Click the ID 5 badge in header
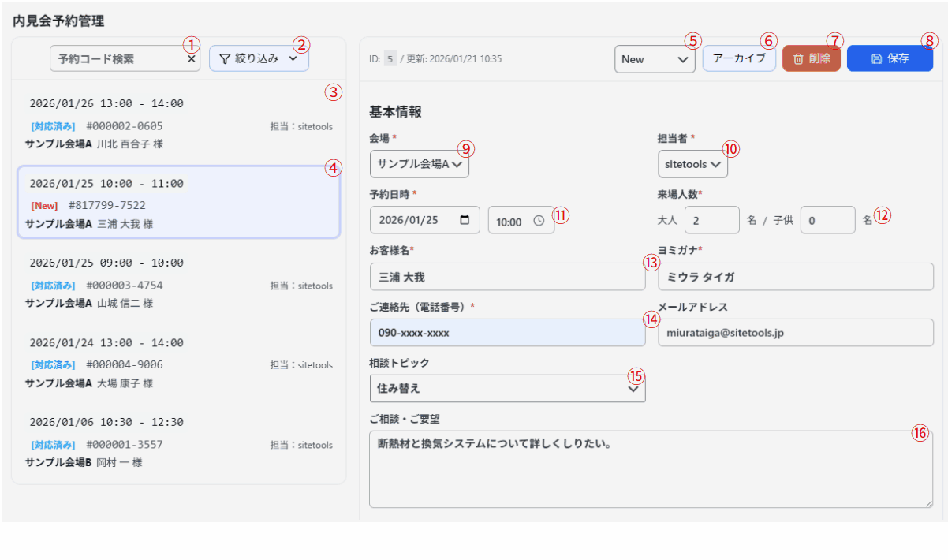Viewport: 948px width, 560px height. (x=390, y=58)
